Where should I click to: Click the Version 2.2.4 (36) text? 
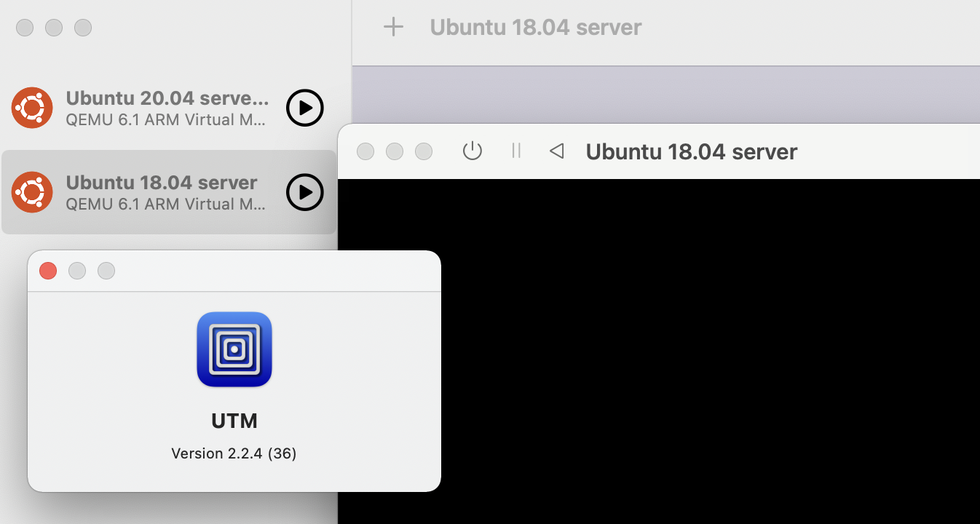234,453
